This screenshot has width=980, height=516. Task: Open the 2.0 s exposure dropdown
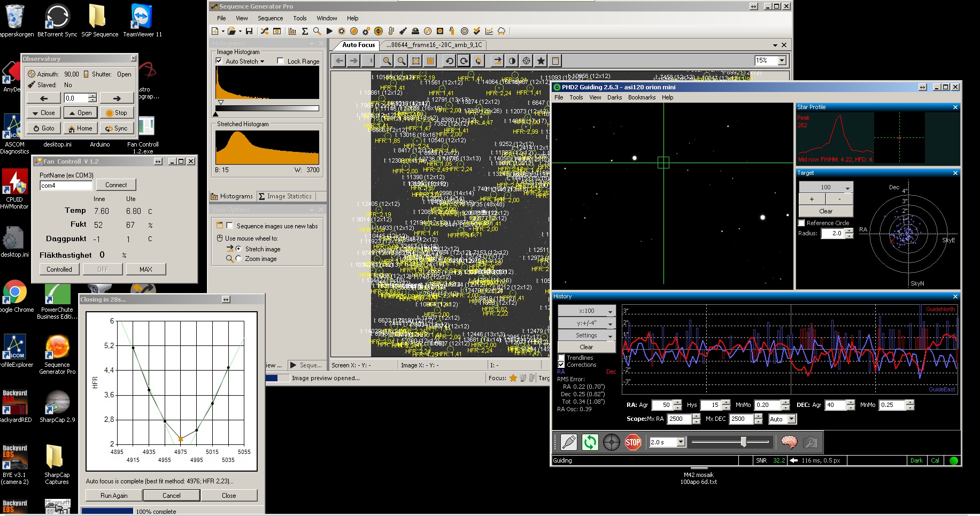tap(681, 442)
